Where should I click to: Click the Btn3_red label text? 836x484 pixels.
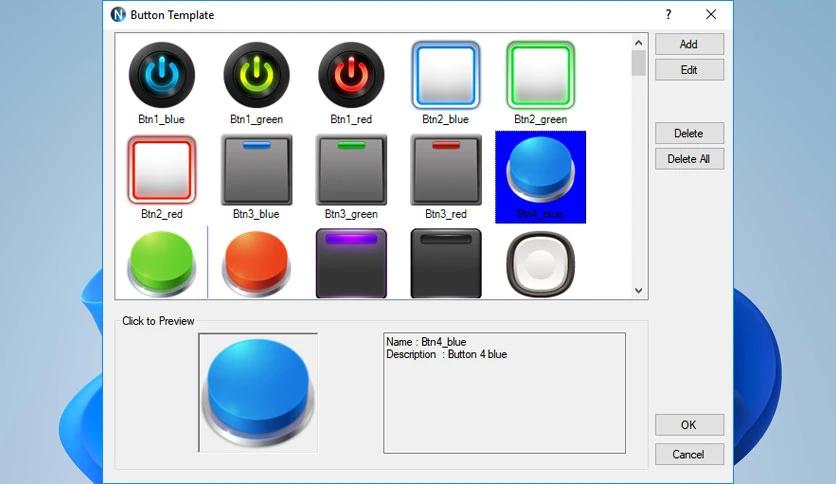pos(446,214)
